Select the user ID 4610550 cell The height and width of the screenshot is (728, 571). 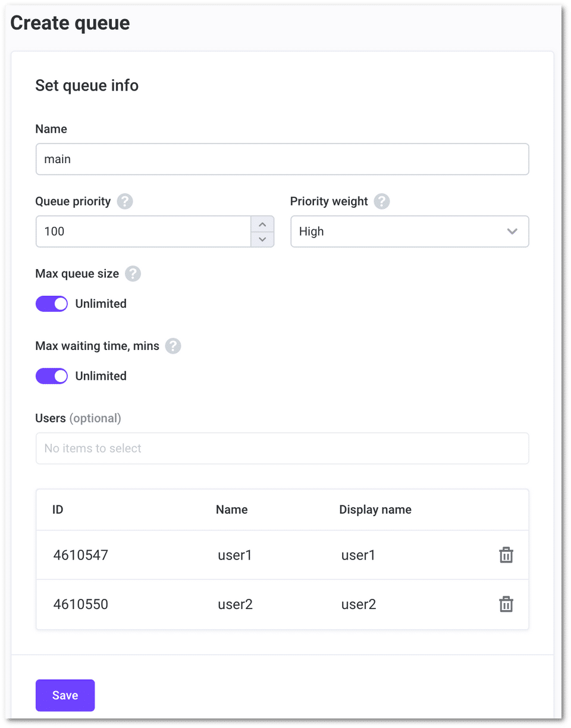[x=80, y=604]
